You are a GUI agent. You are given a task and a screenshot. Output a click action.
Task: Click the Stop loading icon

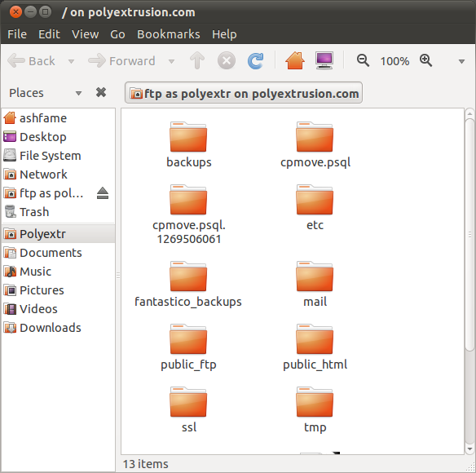coord(227,61)
